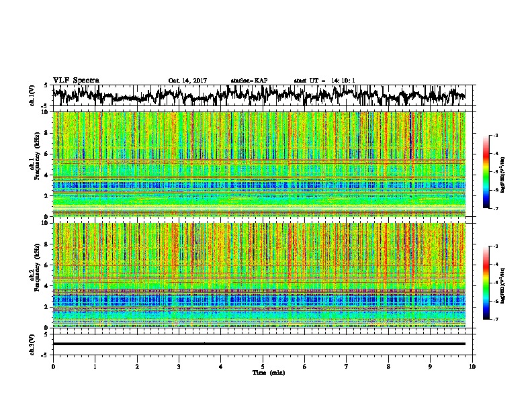Screen dimensions: 532x411
Task: Click time axis tick label "8"
Action: coord(388,367)
